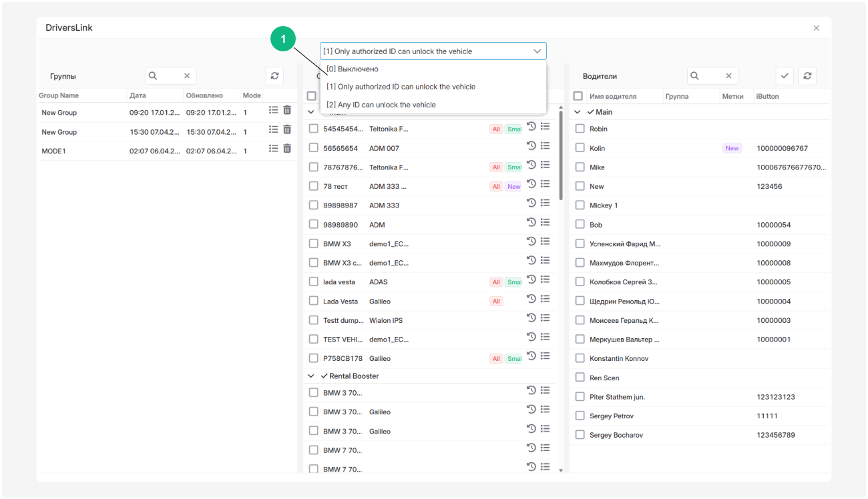The height and width of the screenshot is (499, 868).
Task: Refresh the Группы groups list
Action: coord(274,76)
